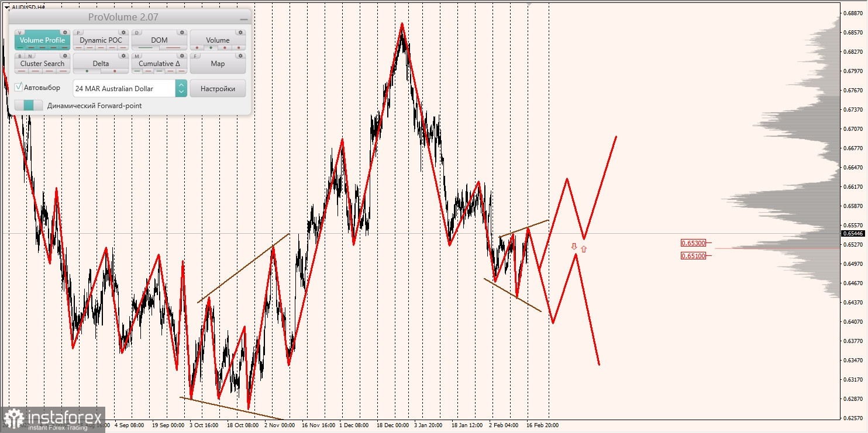The image size is (868, 433).
Task: Click the 16 Feb 20:00 time label
Action: point(542,425)
